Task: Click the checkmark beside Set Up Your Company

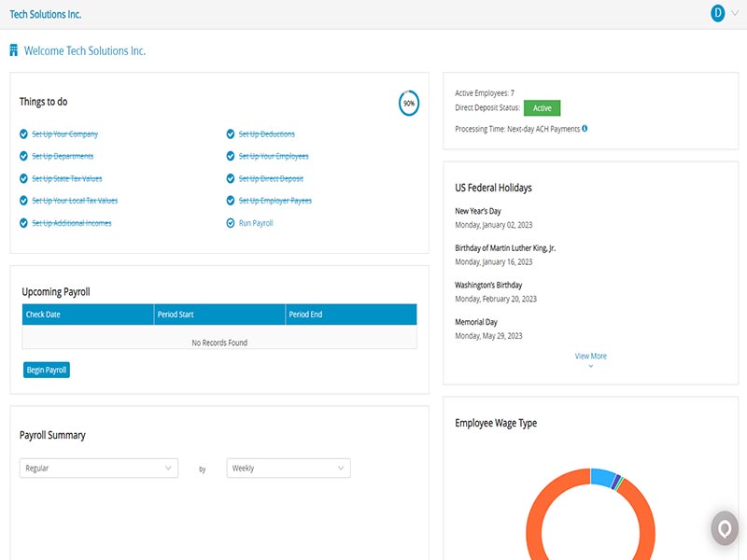Action: [22, 133]
